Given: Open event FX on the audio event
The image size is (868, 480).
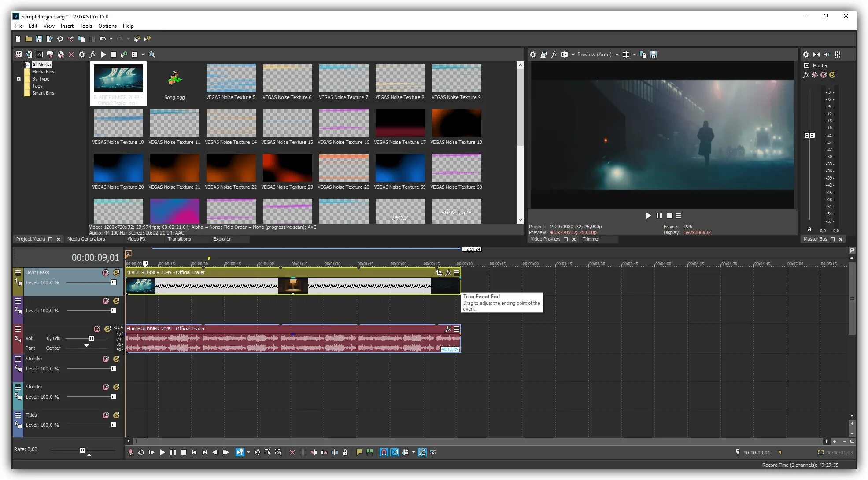Looking at the screenshot, I should pos(448,329).
